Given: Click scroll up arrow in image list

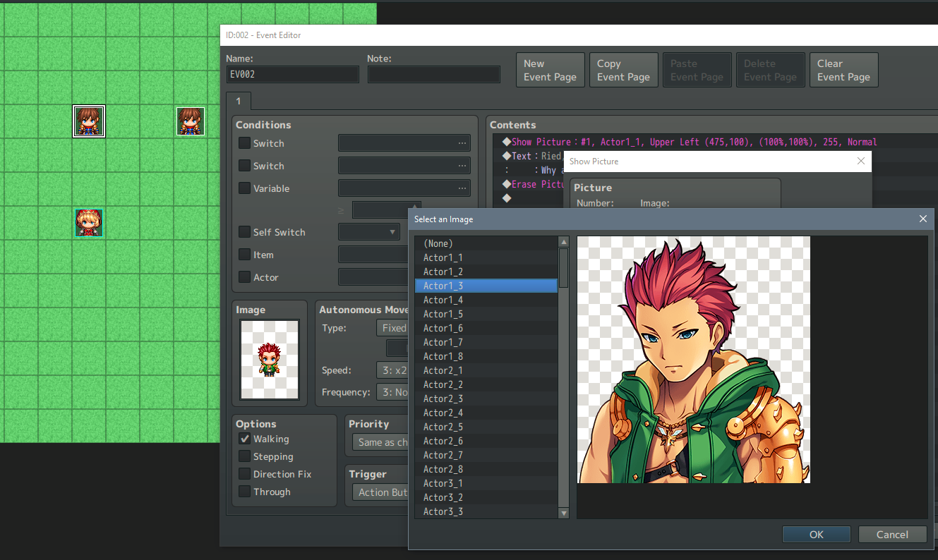Looking at the screenshot, I should click(x=563, y=242).
